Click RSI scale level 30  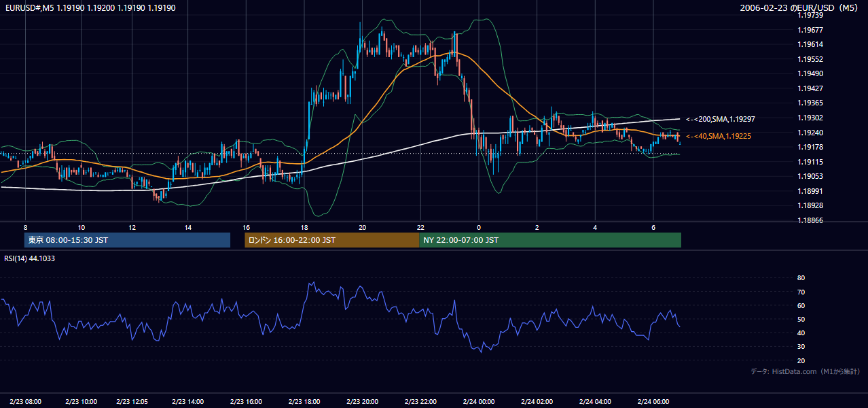pos(801,347)
